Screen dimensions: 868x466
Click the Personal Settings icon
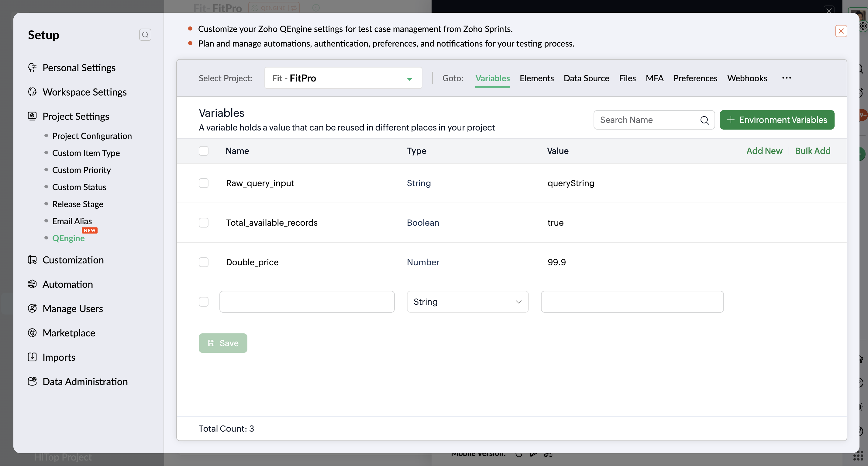[32, 68]
